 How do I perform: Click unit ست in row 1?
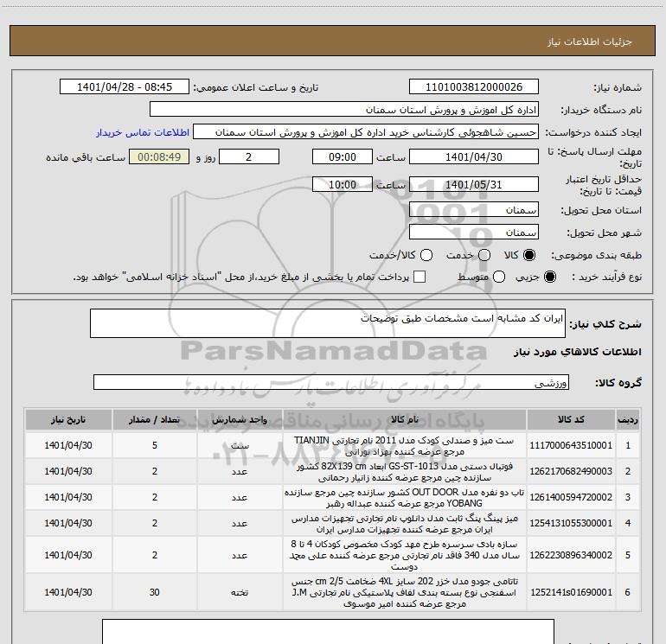240,446
